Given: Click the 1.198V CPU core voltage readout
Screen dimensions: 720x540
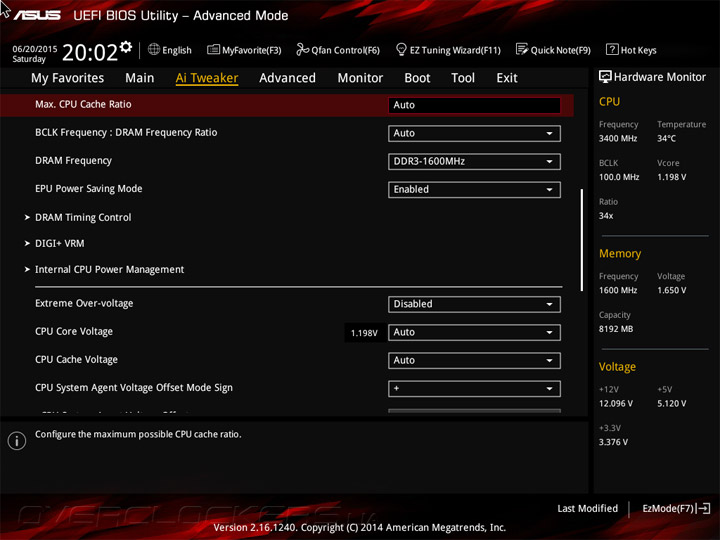Looking at the screenshot, I should [364, 333].
